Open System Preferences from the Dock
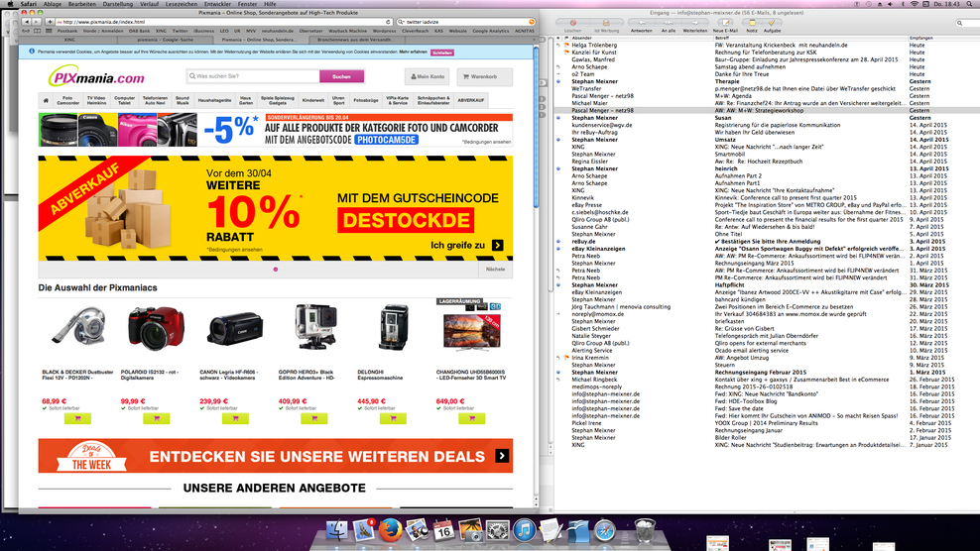The image size is (980, 551). point(498,531)
